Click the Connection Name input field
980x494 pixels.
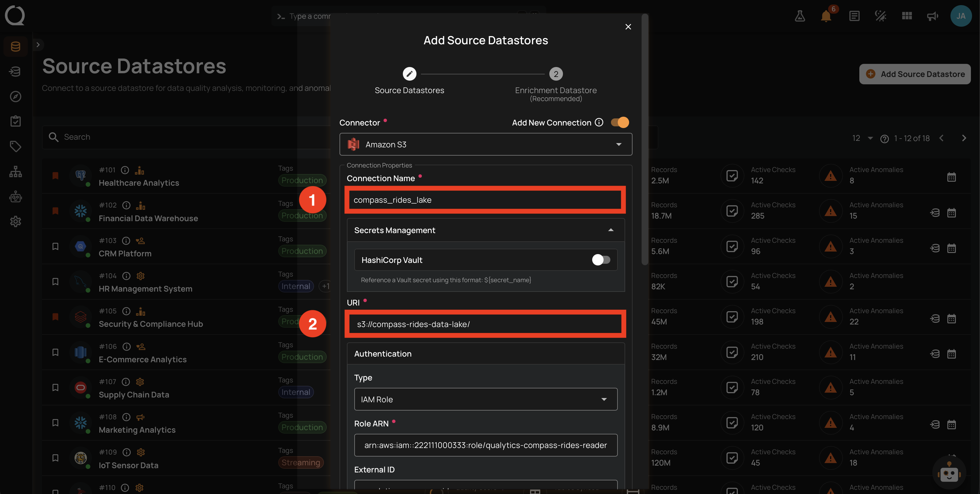(x=485, y=200)
